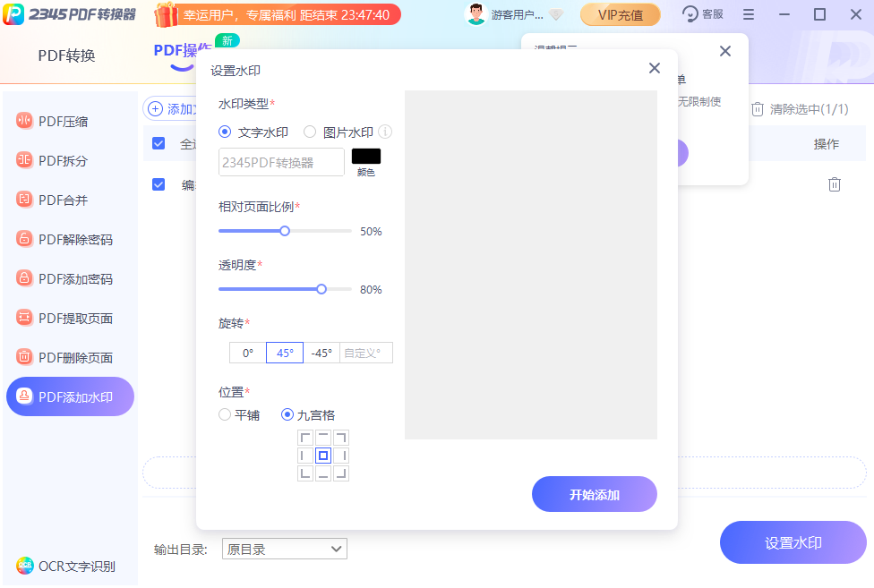Open the hamburger menu in title bar

(x=749, y=14)
